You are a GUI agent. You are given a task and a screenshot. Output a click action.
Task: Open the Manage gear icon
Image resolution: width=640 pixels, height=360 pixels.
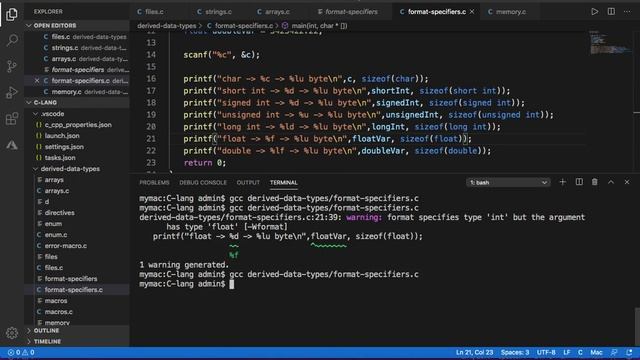click(x=12, y=333)
